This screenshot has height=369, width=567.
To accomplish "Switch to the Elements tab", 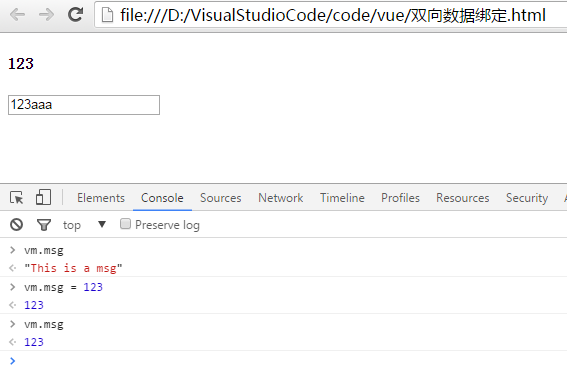I will pyautogui.click(x=101, y=198).
